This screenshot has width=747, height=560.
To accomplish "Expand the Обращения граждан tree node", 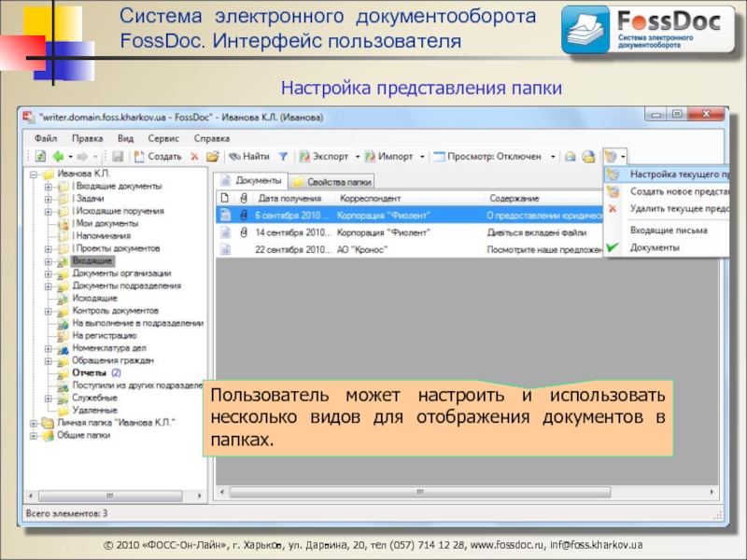I will [x=49, y=361].
